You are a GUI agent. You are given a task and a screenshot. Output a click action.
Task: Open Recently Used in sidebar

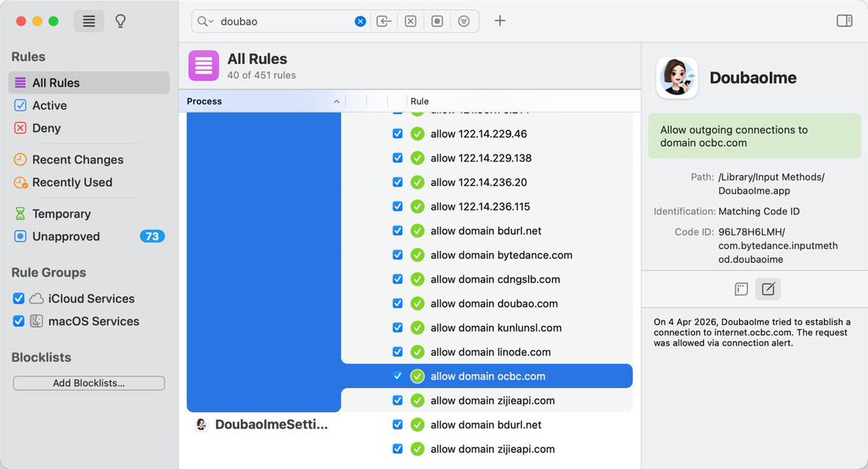point(89,182)
